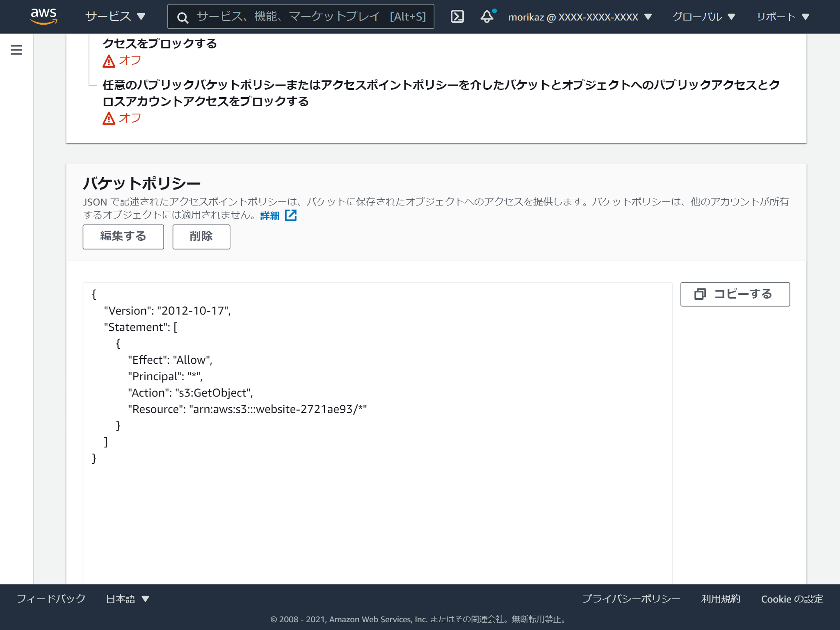
Task: Click the 編集する button
Action: (123, 237)
